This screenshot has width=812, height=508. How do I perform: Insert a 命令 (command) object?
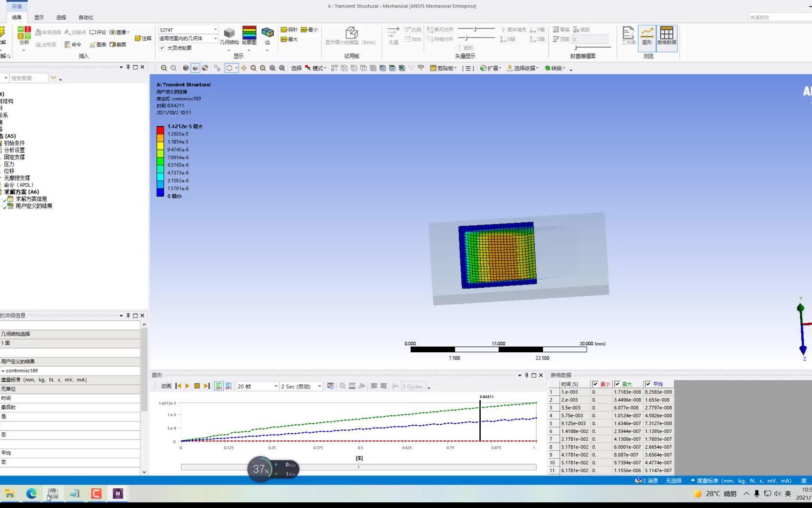[73, 44]
